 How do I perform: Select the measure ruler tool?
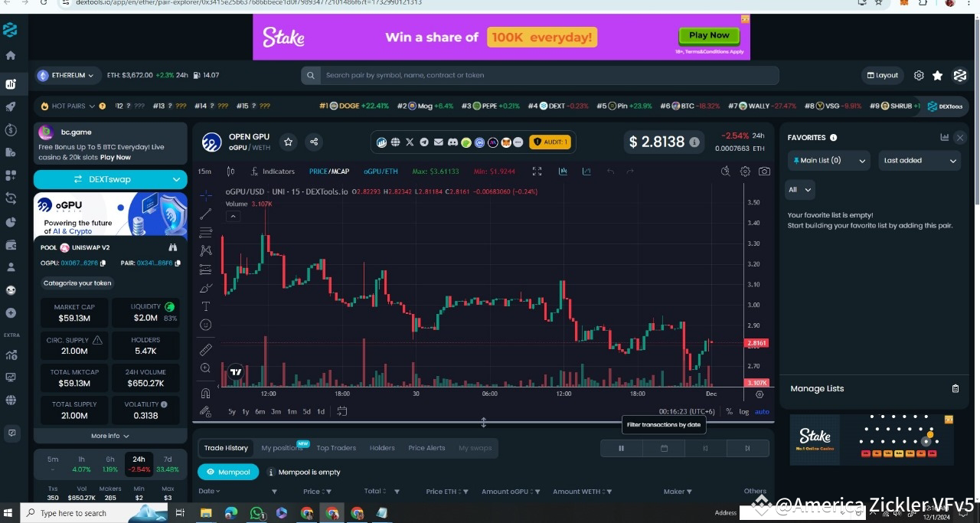206,349
